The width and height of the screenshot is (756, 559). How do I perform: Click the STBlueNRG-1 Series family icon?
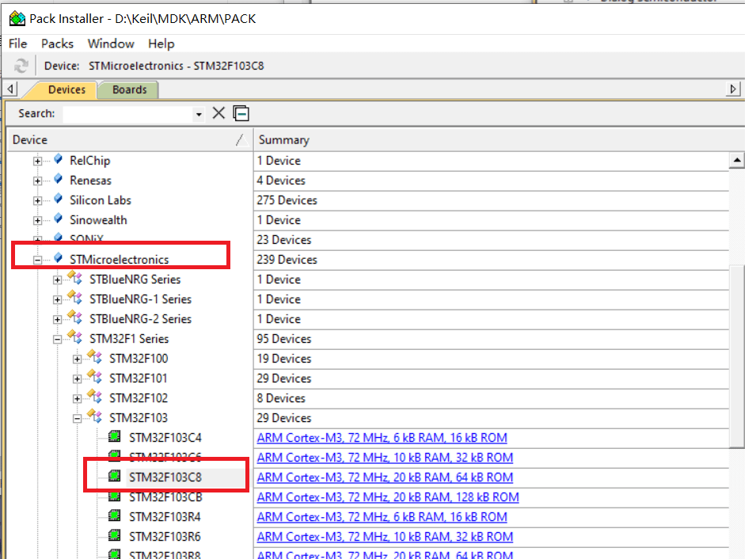(74, 298)
